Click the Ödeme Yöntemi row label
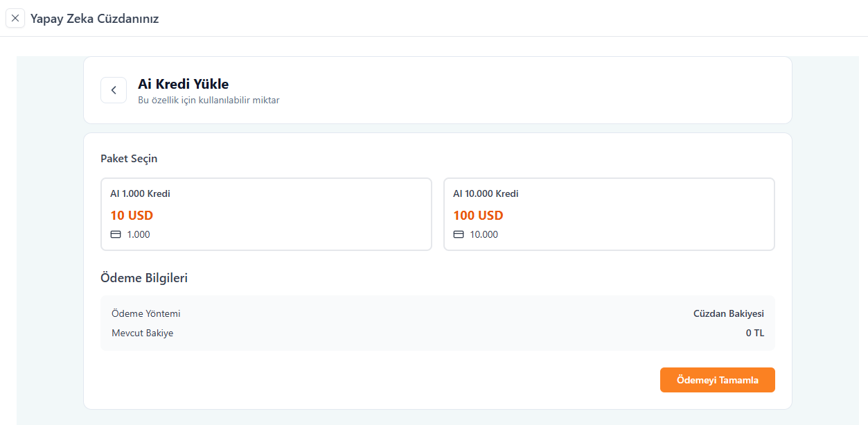 coord(146,313)
